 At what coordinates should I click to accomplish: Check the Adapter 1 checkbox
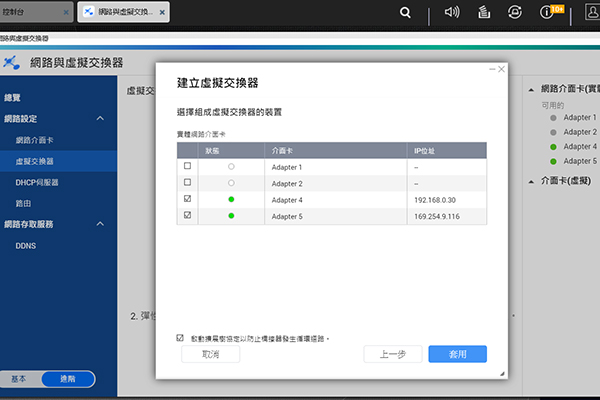[x=188, y=166]
